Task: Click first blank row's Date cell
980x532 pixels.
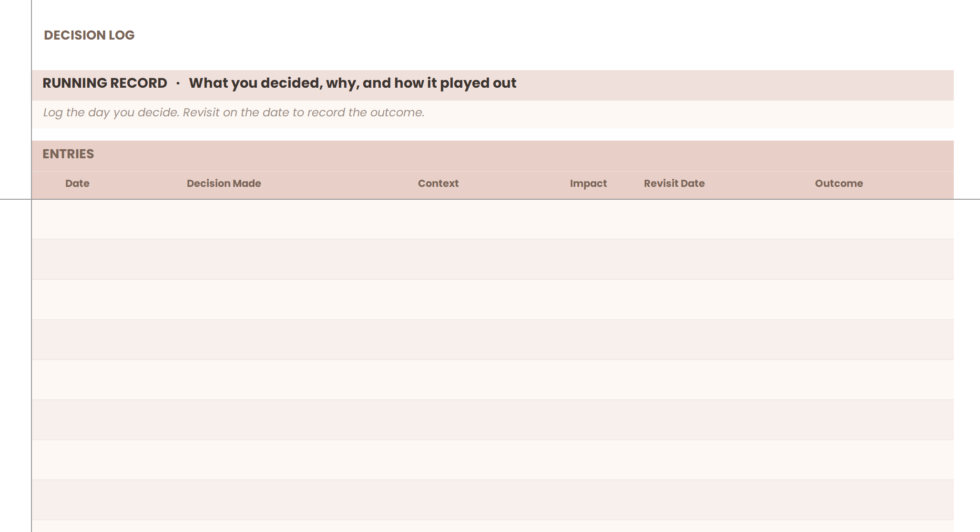Action: pyautogui.click(x=77, y=219)
